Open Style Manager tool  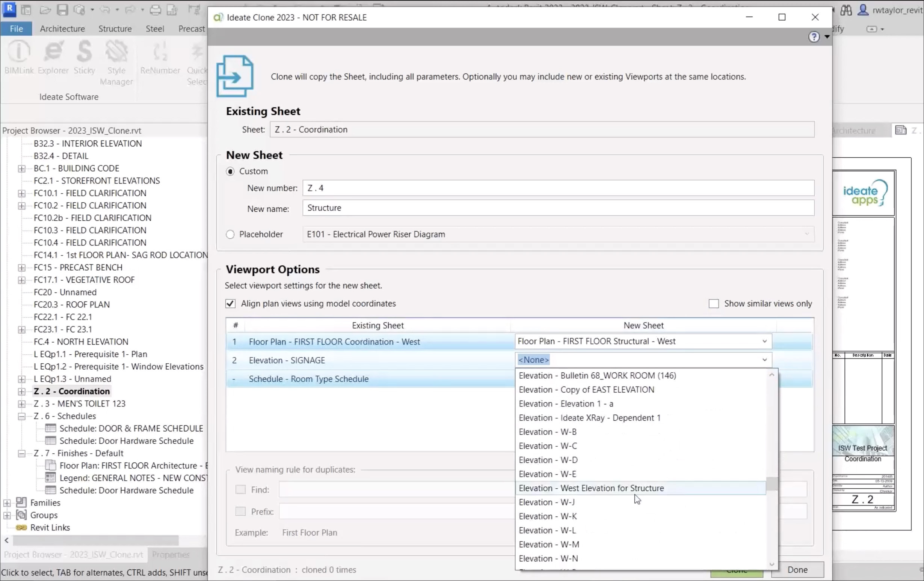click(x=116, y=63)
